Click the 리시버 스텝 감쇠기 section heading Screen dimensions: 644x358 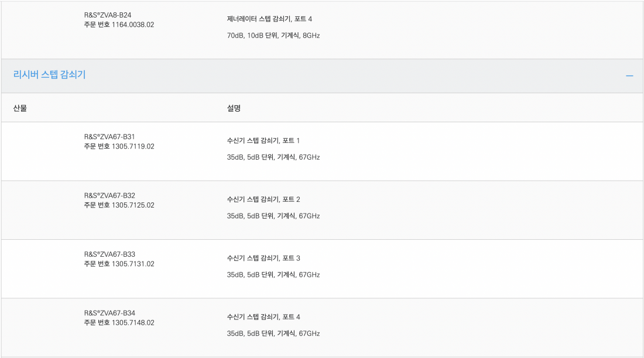49,75
